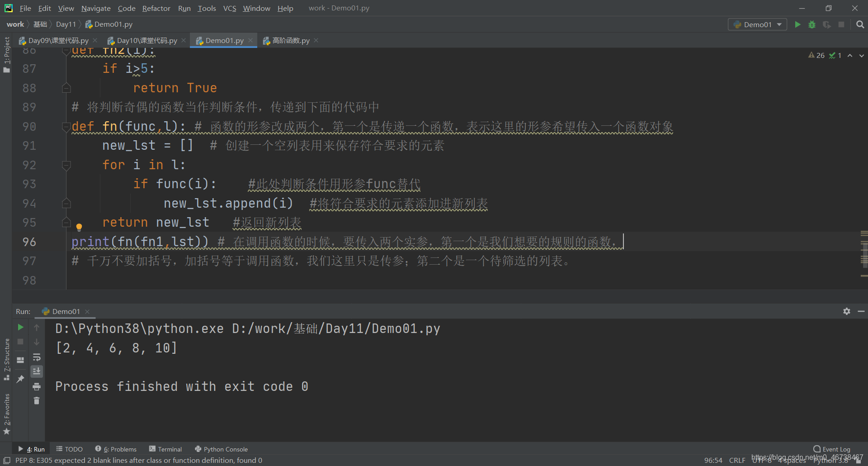Collapse the fn function fold marker line 90

(x=66, y=127)
